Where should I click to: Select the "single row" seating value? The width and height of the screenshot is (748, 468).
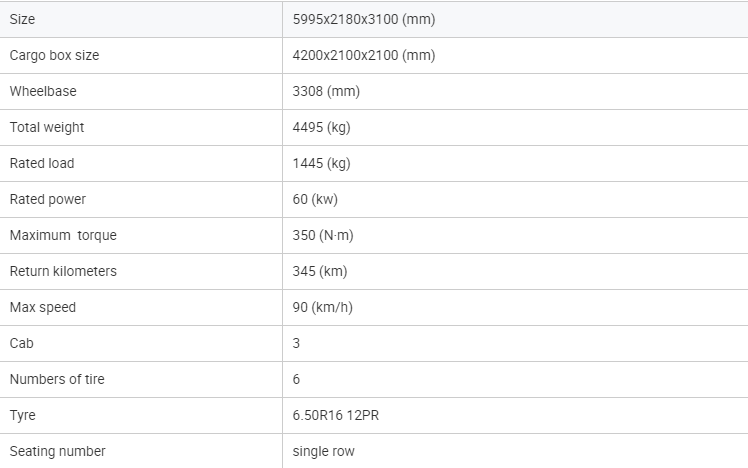pos(323,451)
